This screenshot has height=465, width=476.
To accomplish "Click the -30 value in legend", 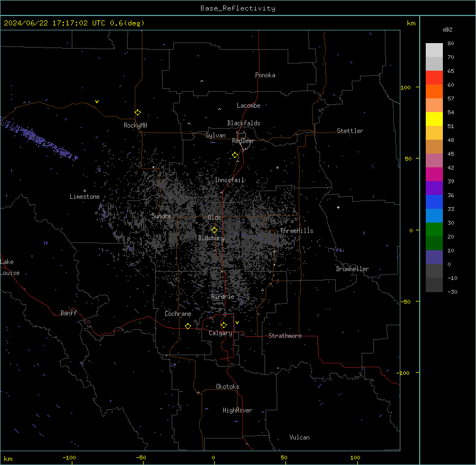I will click(x=452, y=292).
